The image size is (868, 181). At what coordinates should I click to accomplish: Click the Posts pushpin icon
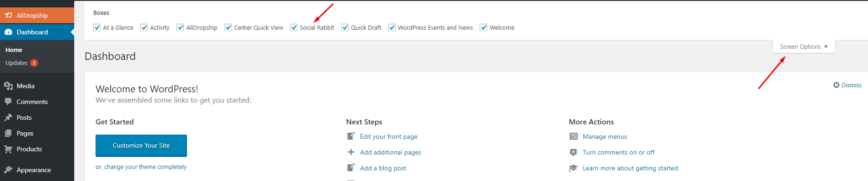pos(8,117)
